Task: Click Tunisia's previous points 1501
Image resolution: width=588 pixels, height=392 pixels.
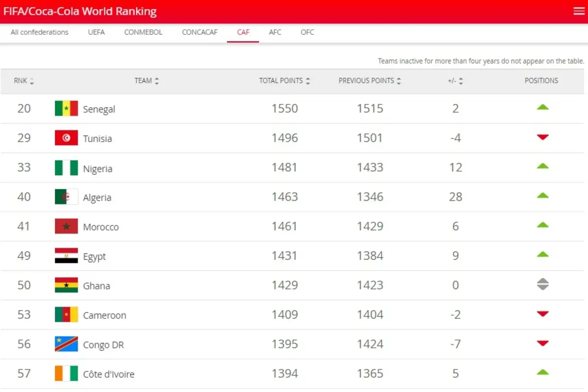Action: (370, 138)
